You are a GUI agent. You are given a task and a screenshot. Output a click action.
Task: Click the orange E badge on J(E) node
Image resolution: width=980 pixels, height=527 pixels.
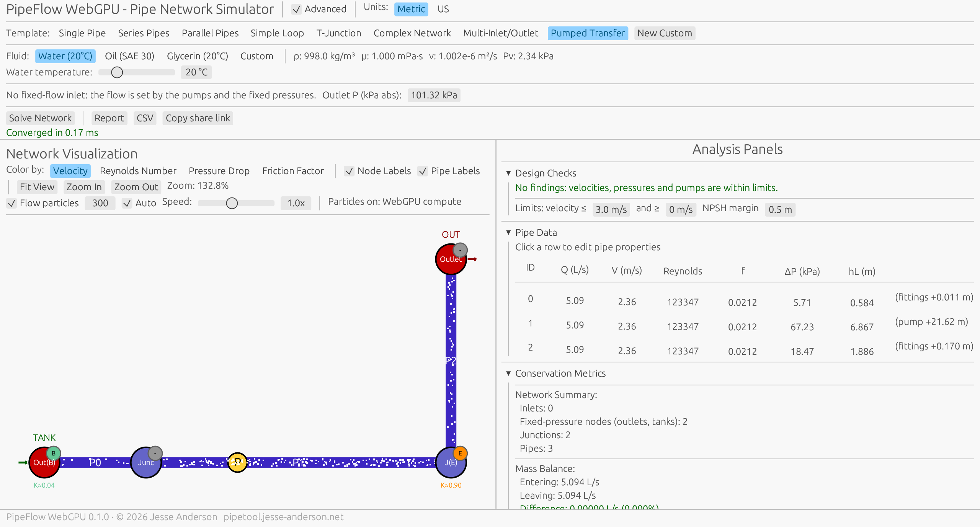coord(460,453)
